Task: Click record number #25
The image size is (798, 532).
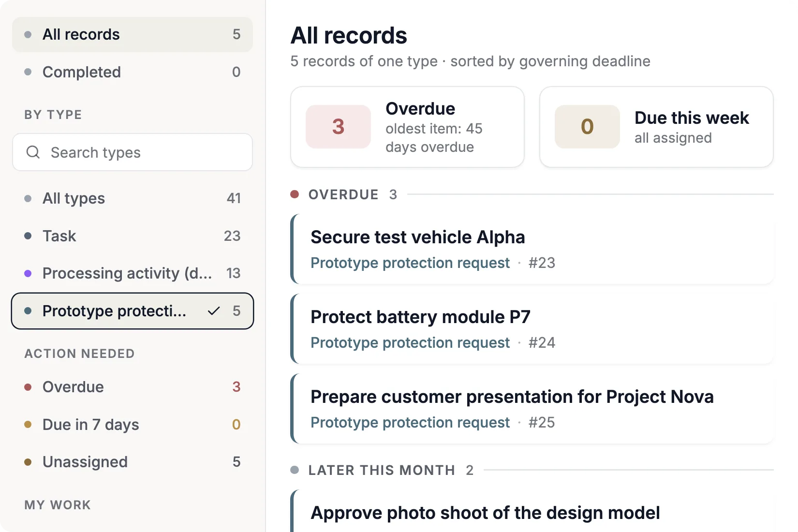Action: (542, 423)
